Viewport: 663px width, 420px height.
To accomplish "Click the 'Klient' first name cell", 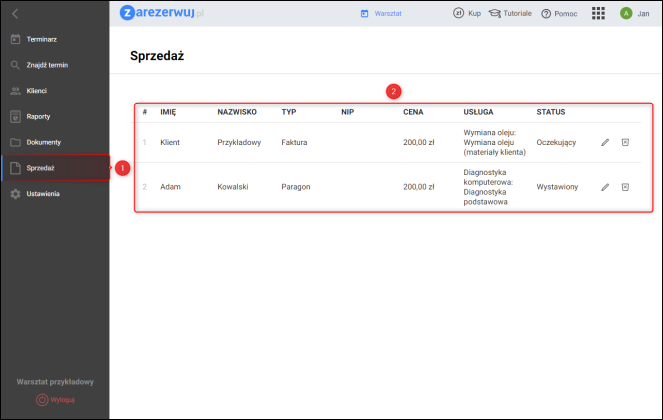I will 170,143.
